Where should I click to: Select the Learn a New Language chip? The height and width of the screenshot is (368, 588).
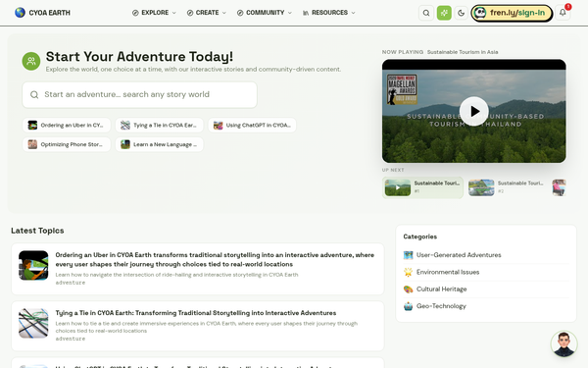(x=160, y=144)
